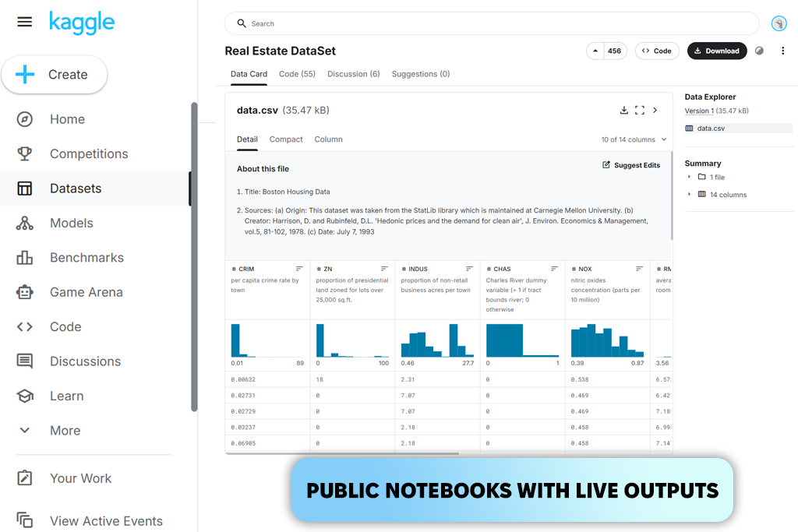This screenshot has width=798, height=532.
Task: Open Competitions in the sidebar
Action: (89, 153)
